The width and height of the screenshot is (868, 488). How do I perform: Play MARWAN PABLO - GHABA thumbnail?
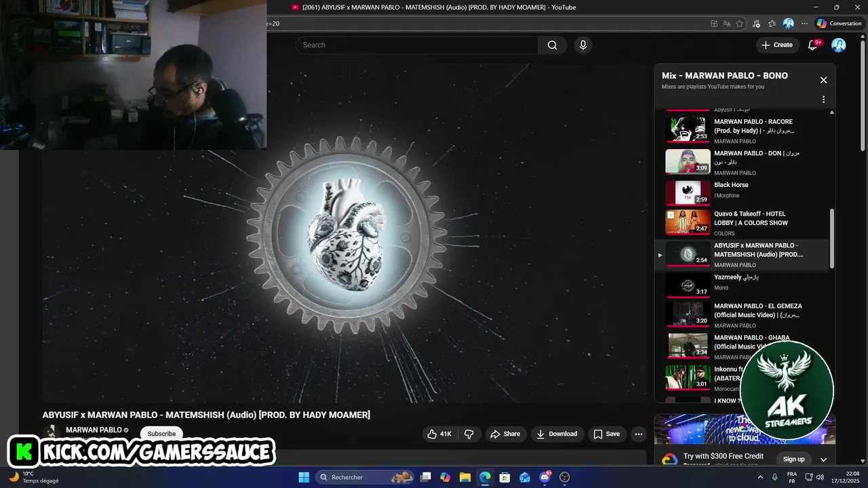688,346
